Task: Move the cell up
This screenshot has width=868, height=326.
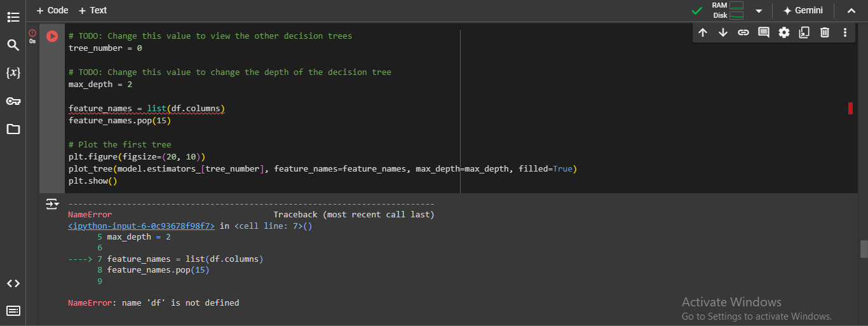Action: coord(703,32)
